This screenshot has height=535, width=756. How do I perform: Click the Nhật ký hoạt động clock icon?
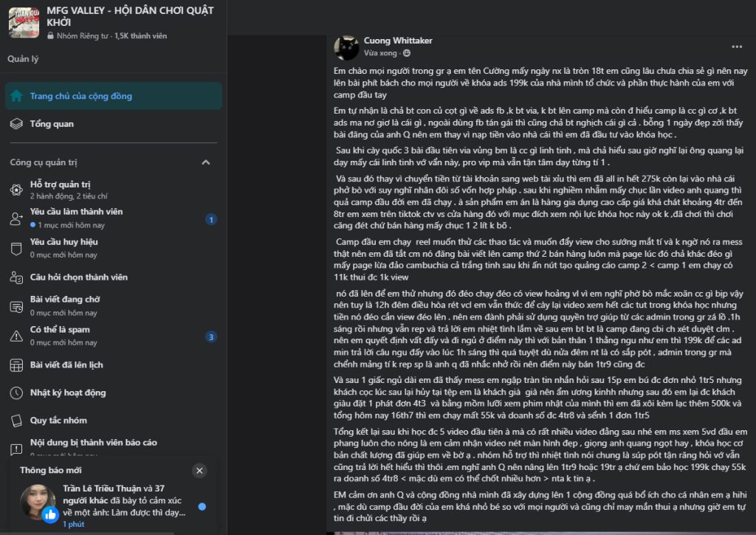coord(16,393)
